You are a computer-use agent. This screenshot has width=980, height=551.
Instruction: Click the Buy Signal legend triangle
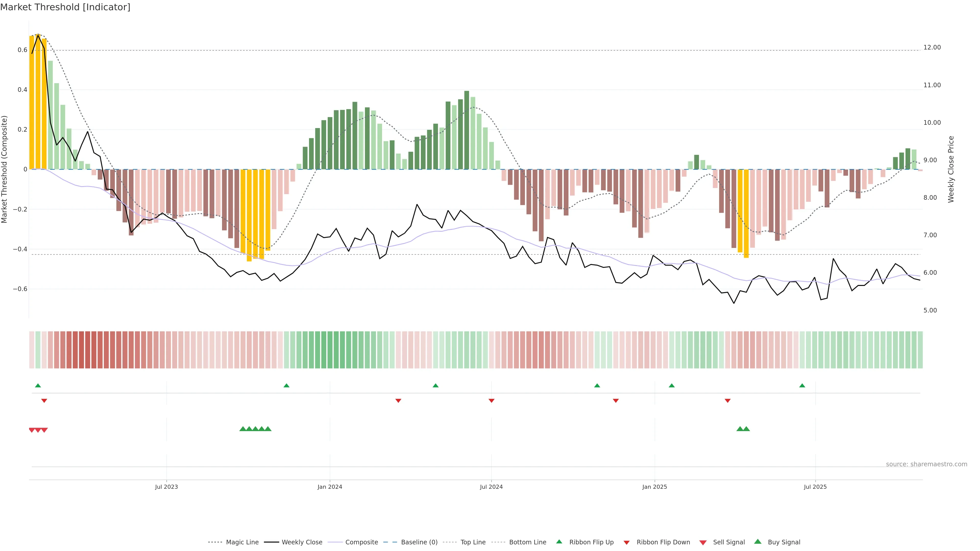click(758, 542)
